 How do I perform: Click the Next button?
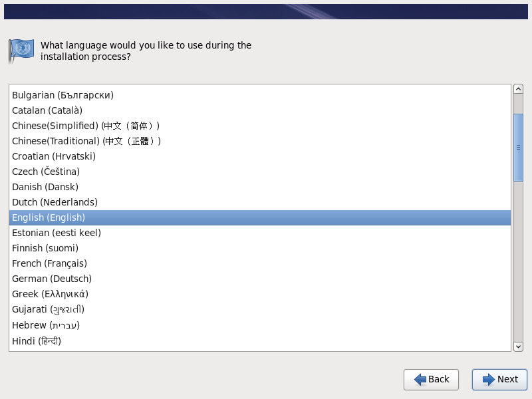tap(499, 379)
